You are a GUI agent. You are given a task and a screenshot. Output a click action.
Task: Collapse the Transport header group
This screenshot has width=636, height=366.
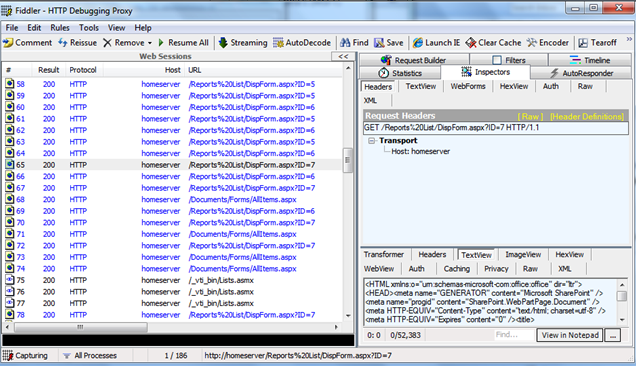[x=372, y=141]
